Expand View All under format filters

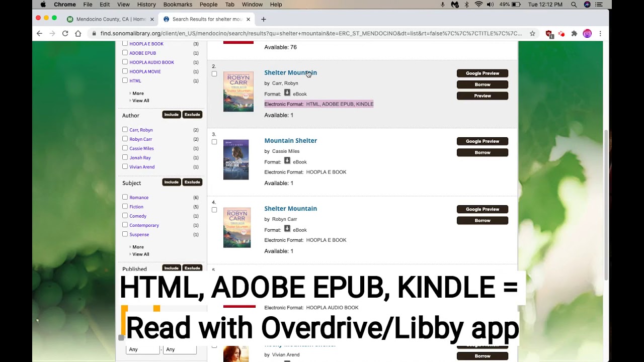tap(140, 101)
